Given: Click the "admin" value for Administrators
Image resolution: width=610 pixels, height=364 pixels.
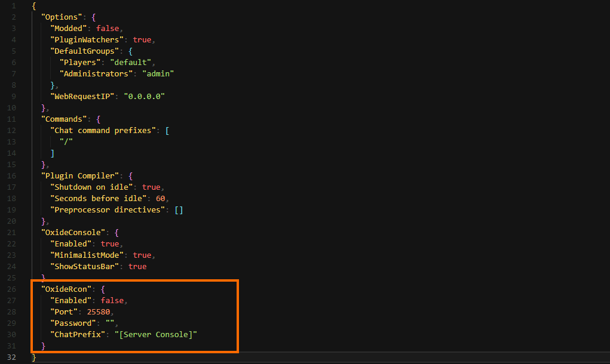Looking at the screenshot, I should pos(158,74).
